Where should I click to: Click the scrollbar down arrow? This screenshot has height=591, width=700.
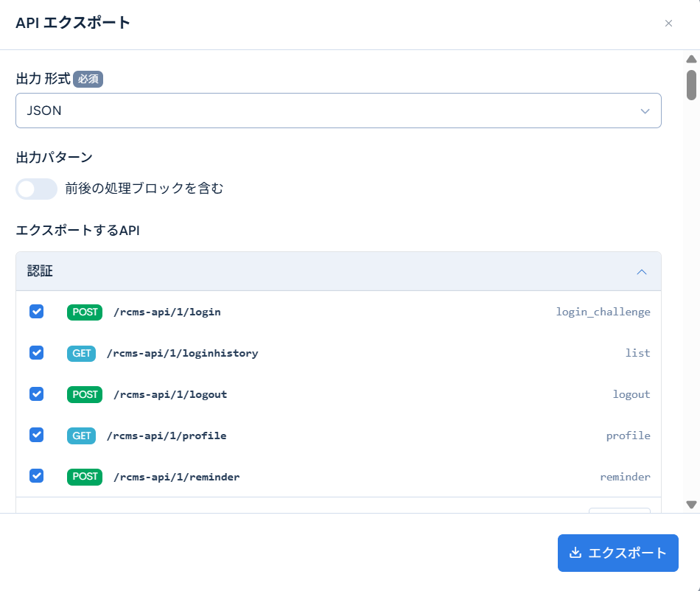(690, 504)
